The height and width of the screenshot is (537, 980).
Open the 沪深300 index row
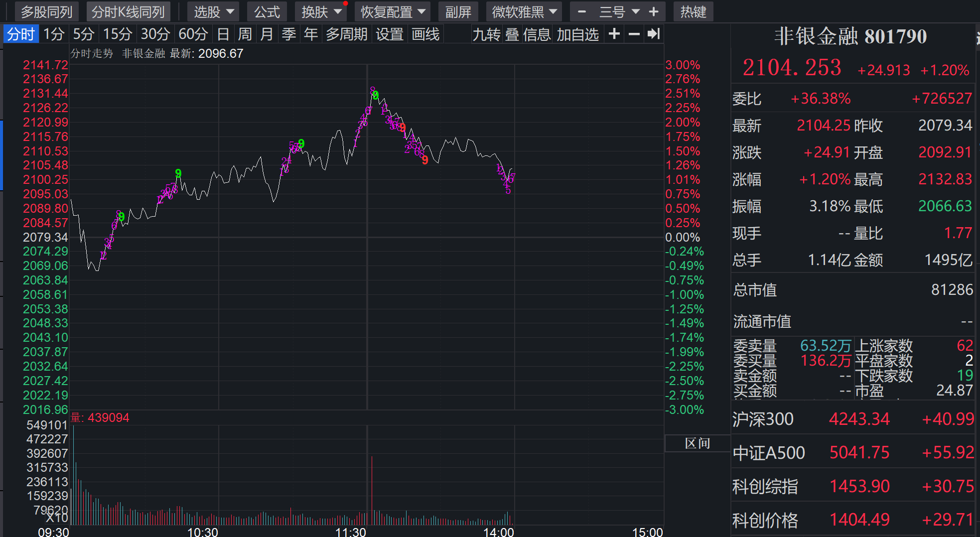pos(852,419)
